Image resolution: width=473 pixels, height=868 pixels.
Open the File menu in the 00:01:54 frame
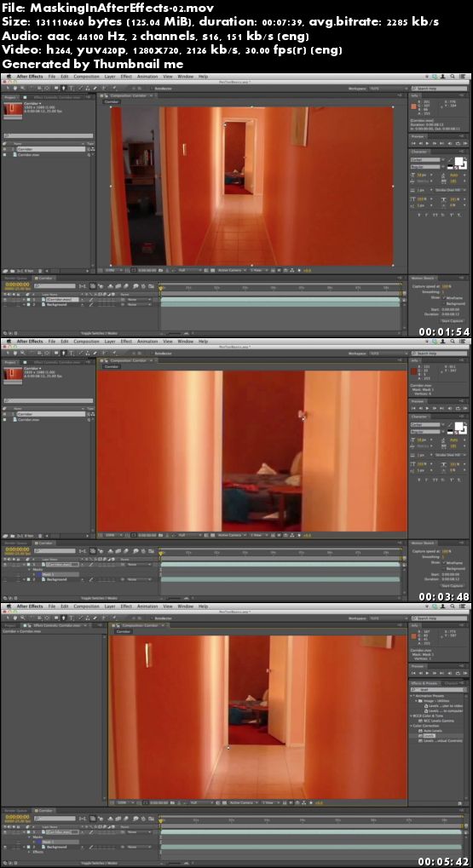[52, 76]
